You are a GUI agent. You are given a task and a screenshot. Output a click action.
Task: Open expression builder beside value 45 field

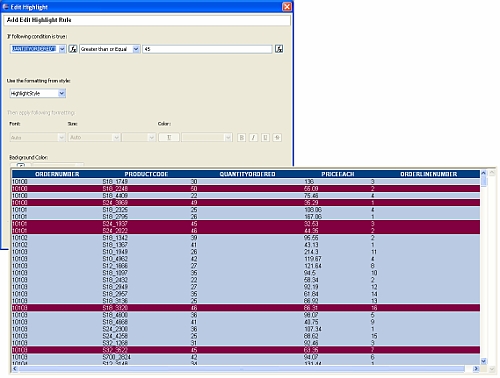[279, 49]
